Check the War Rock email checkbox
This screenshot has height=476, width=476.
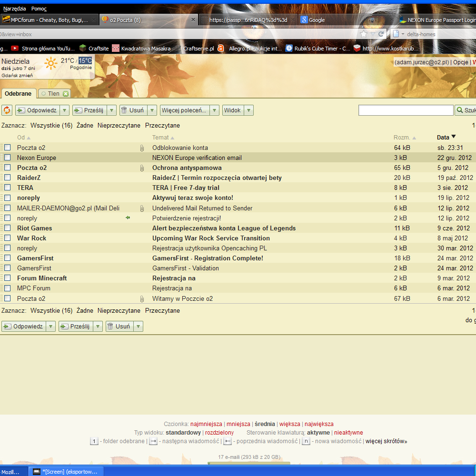8,238
